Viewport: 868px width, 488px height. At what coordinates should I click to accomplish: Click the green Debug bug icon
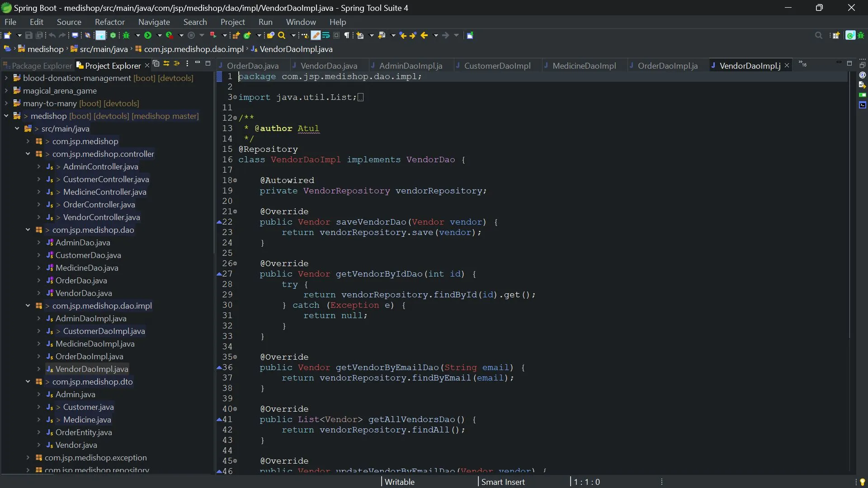pyautogui.click(x=127, y=35)
